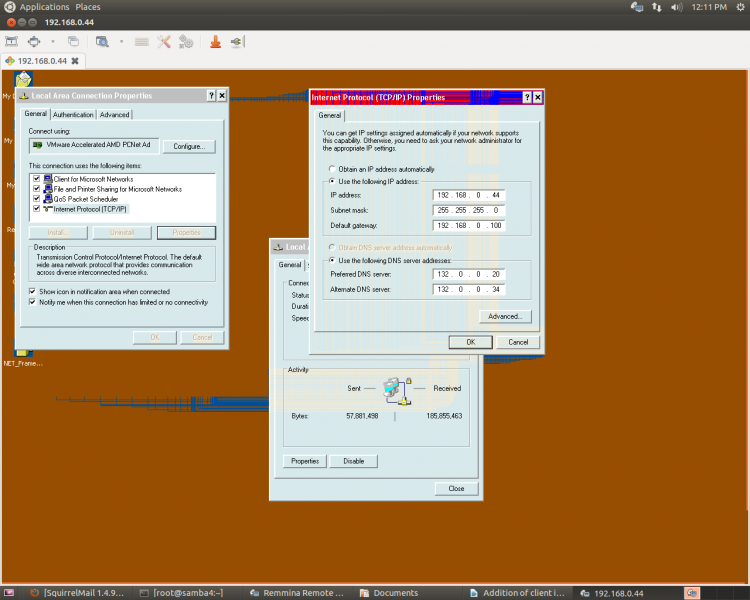This screenshot has height=600, width=750.
Task: Switch to SquirrelMail 1.4.9 taskbar item
Action: tap(77, 593)
